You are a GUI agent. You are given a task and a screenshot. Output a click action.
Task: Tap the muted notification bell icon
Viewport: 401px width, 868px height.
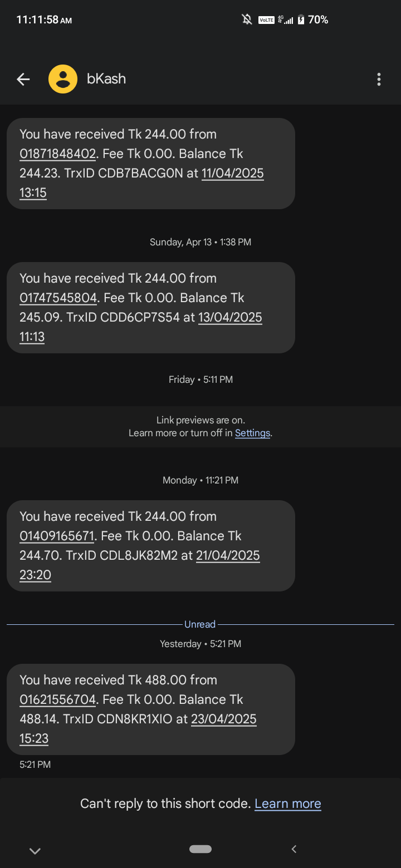(247, 20)
